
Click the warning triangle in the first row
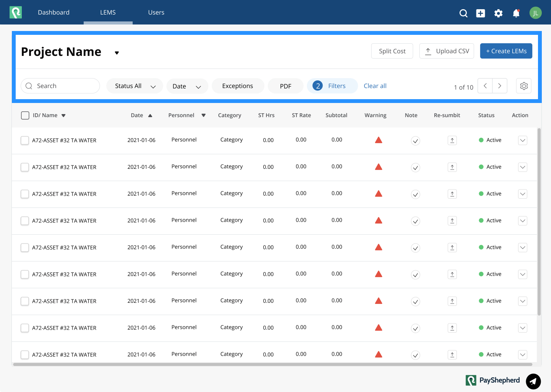click(379, 140)
